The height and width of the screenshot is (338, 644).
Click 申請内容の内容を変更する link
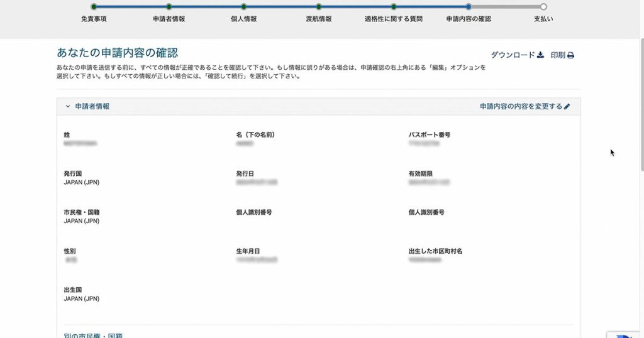click(521, 107)
